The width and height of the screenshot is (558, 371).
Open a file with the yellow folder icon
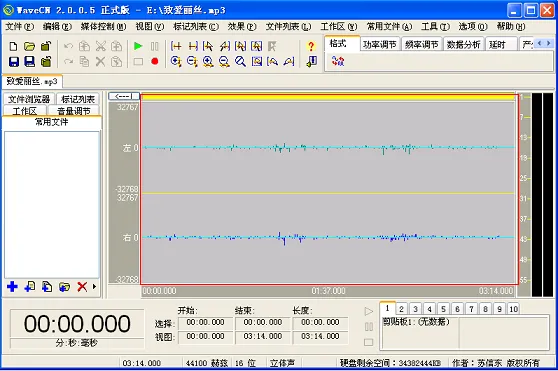pyautogui.click(x=30, y=46)
